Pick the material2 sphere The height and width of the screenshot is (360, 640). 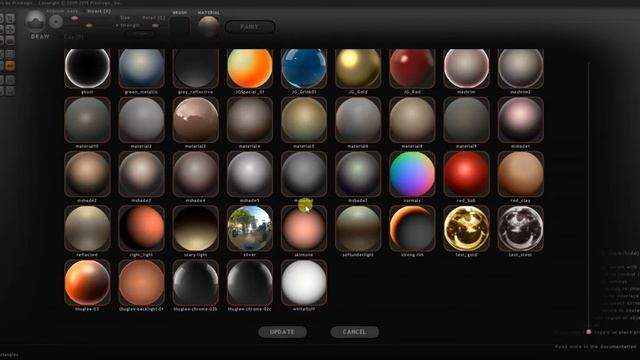[141, 120]
